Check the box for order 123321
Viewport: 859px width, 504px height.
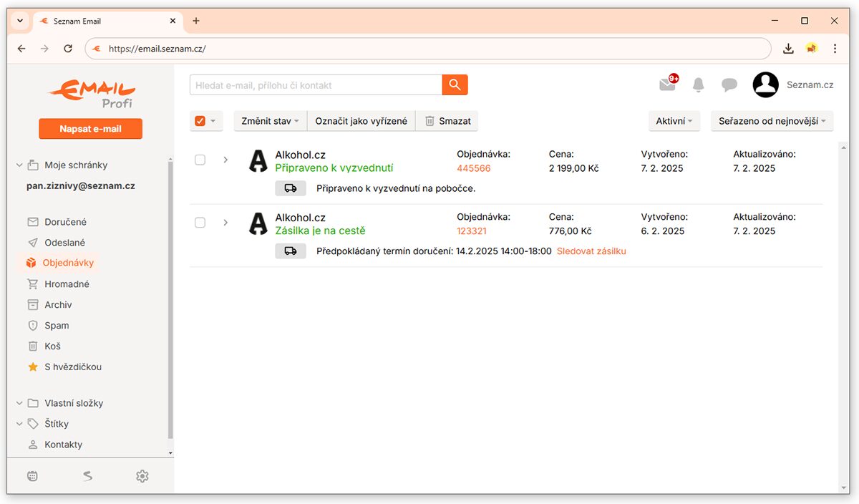coord(200,223)
